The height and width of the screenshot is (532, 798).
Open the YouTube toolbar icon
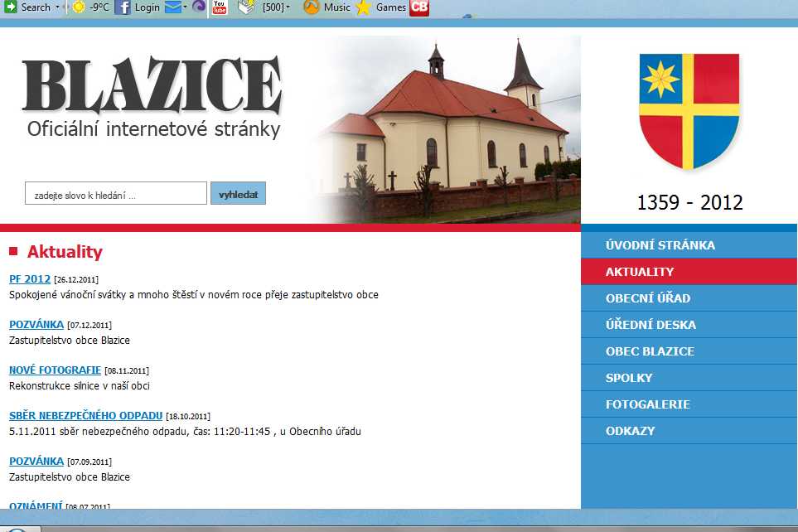click(220, 7)
